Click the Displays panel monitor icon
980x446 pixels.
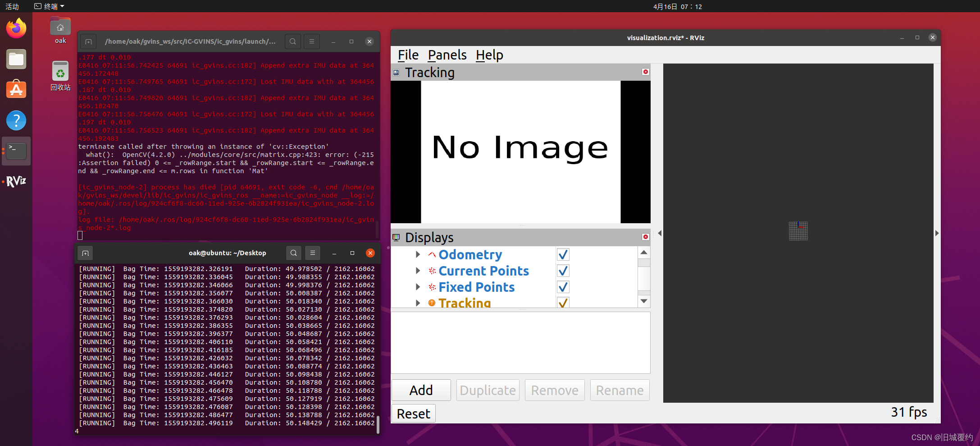pos(397,237)
